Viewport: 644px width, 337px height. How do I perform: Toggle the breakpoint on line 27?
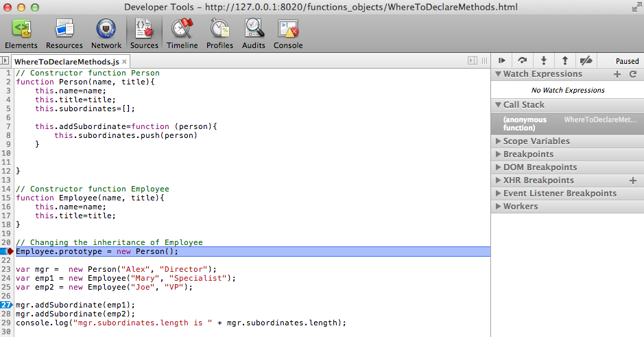pos(6,304)
